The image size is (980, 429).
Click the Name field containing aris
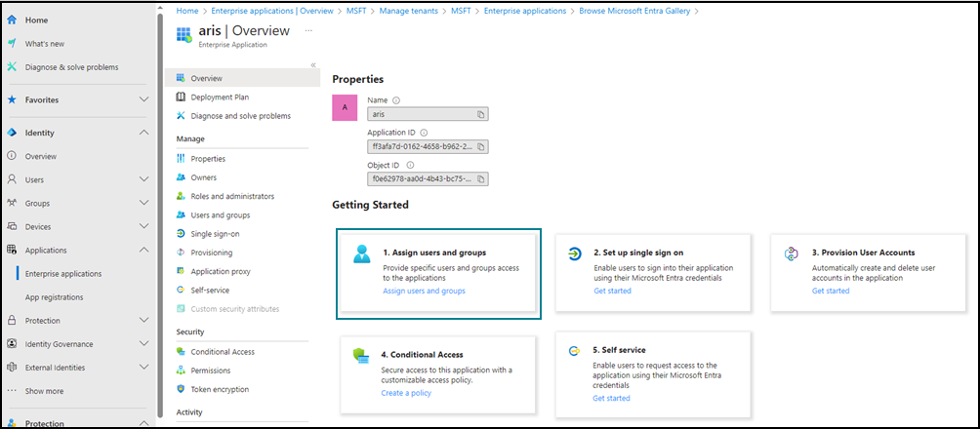[x=428, y=114]
